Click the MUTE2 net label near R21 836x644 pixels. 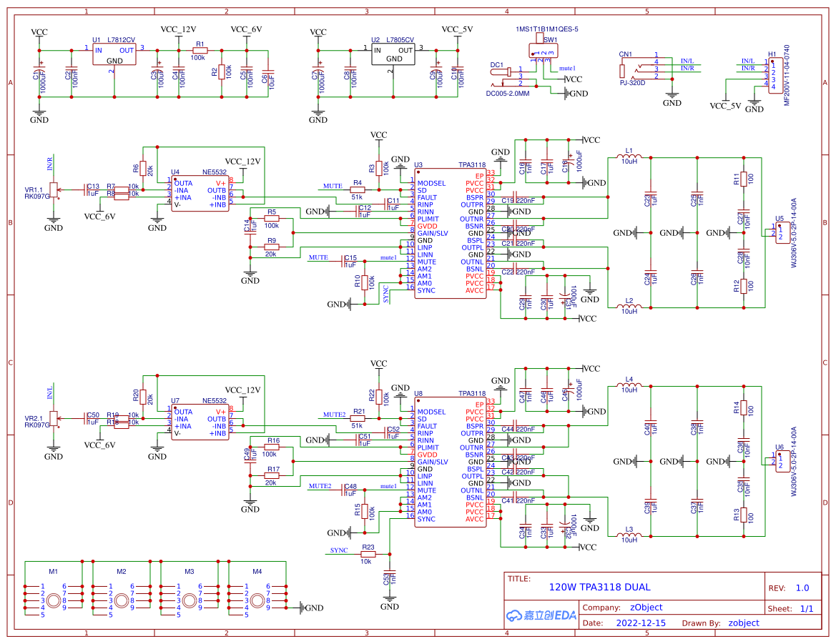pyautogui.click(x=333, y=413)
